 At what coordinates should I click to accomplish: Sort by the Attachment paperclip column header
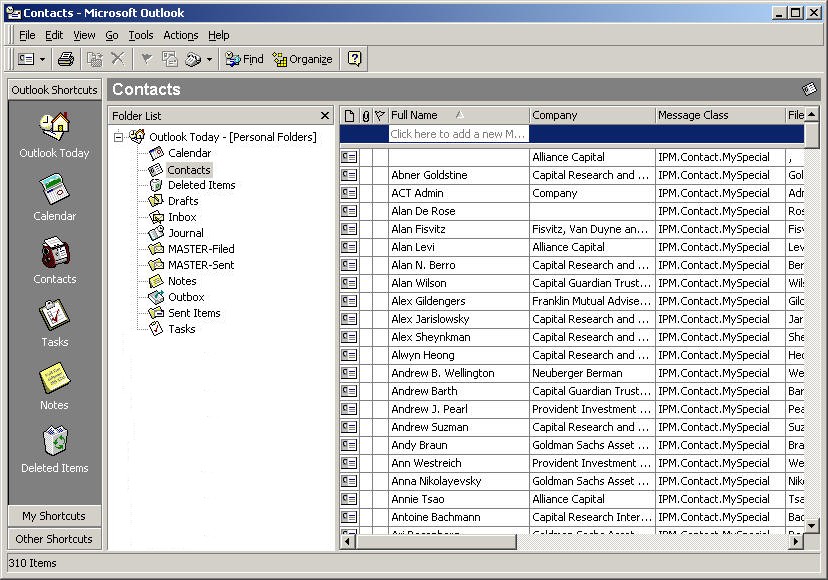(x=365, y=115)
